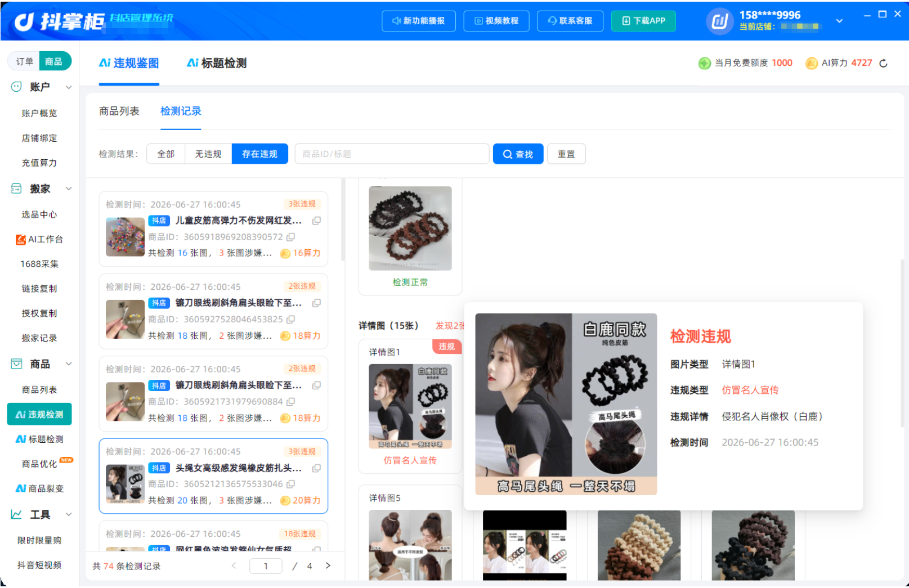Image resolution: width=909 pixels, height=588 pixels.
Task: Open the 商品列表 sub-tab
Action: click(x=119, y=111)
